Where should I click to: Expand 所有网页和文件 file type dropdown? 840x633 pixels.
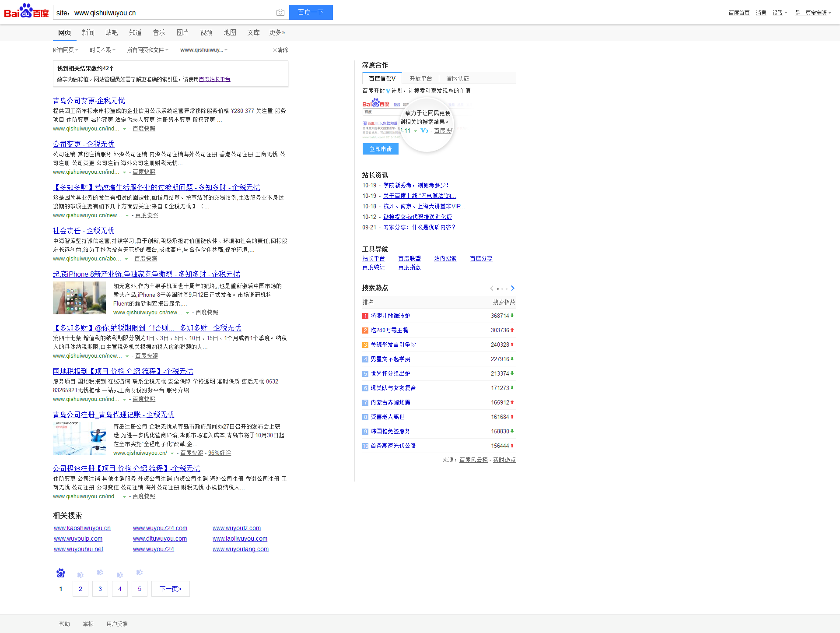(x=147, y=50)
